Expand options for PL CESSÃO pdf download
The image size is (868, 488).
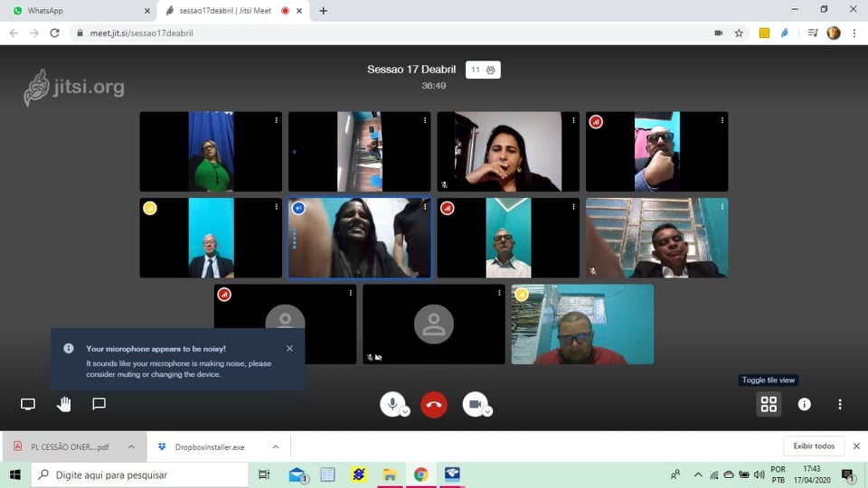pos(131,446)
